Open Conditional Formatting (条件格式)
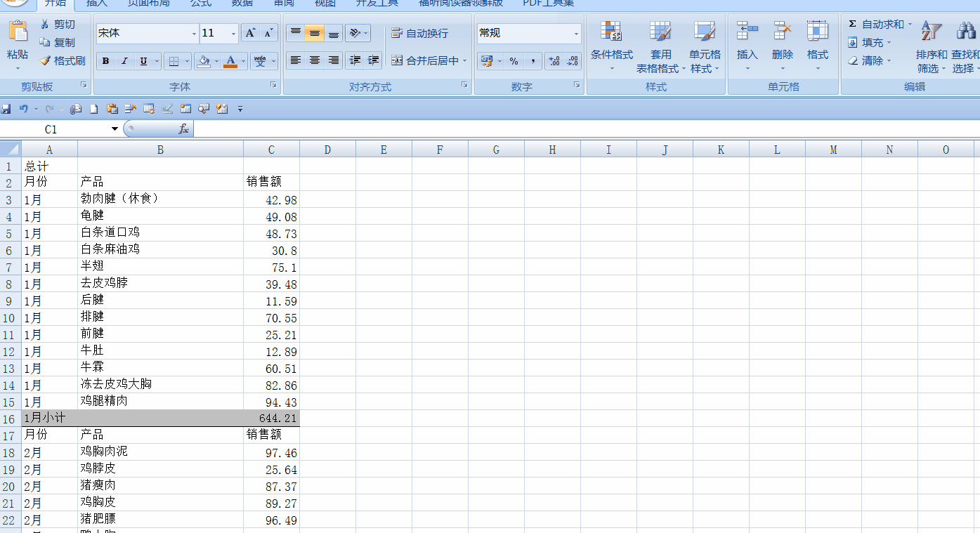 [611, 46]
